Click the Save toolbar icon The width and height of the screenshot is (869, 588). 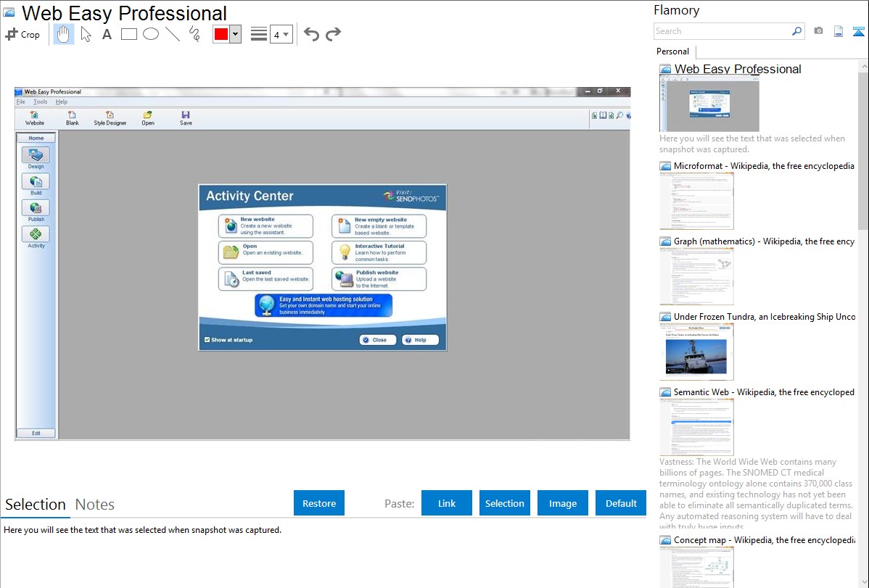click(x=186, y=118)
